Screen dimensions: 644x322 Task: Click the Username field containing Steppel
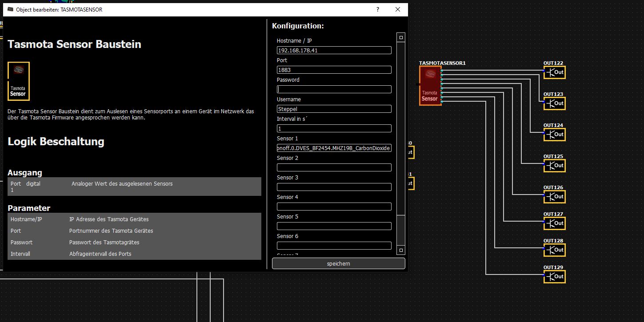[334, 109]
